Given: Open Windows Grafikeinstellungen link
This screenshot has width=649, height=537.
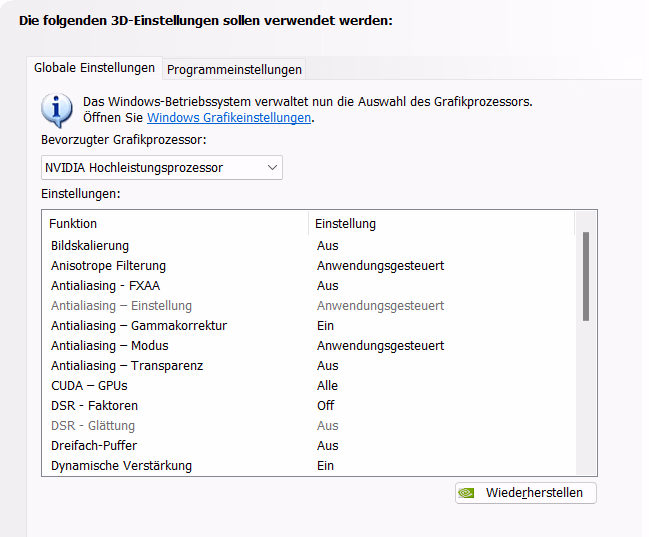Looking at the screenshot, I should pyautogui.click(x=229, y=118).
